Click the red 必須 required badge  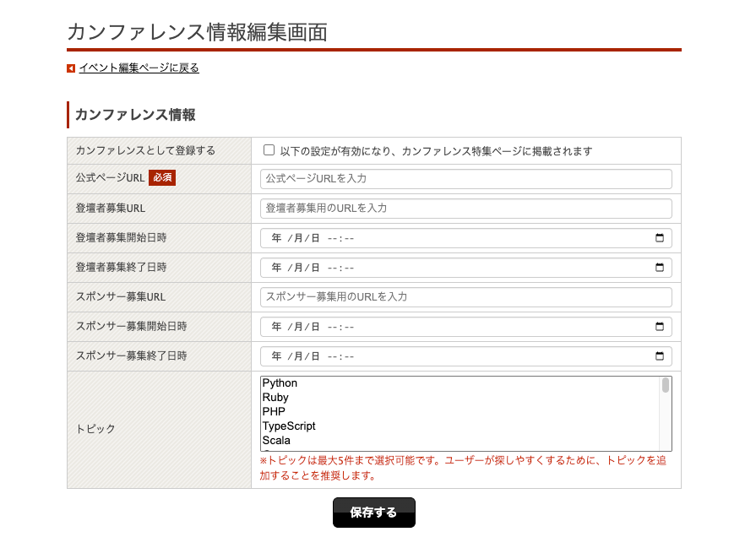[162, 177]
